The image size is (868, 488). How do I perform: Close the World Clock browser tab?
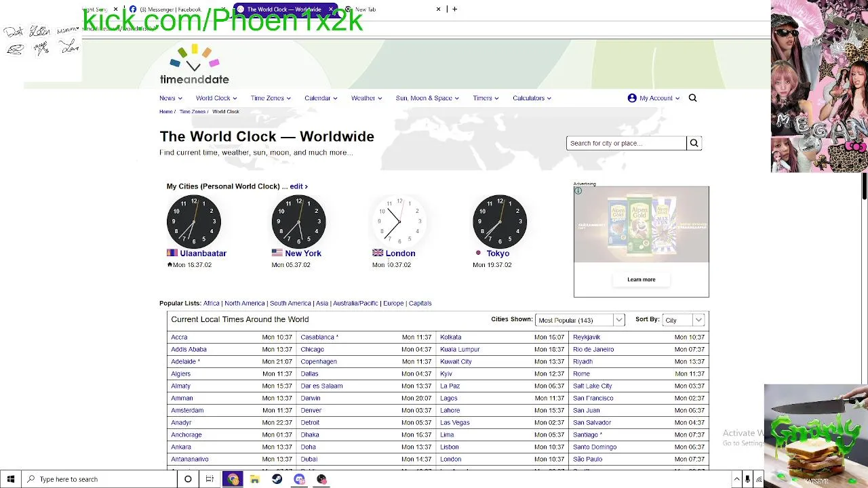click(x=331, y=9)
